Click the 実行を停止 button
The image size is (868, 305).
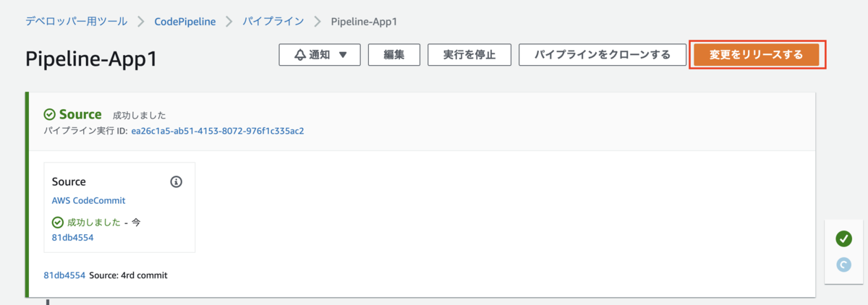tap(469, 55)
